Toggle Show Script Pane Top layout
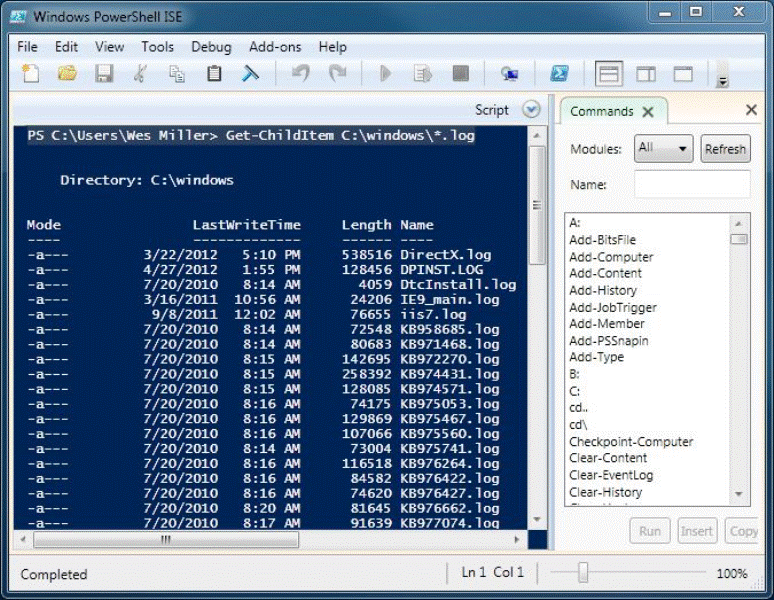 pyautogui.click(x=608, y=74)
